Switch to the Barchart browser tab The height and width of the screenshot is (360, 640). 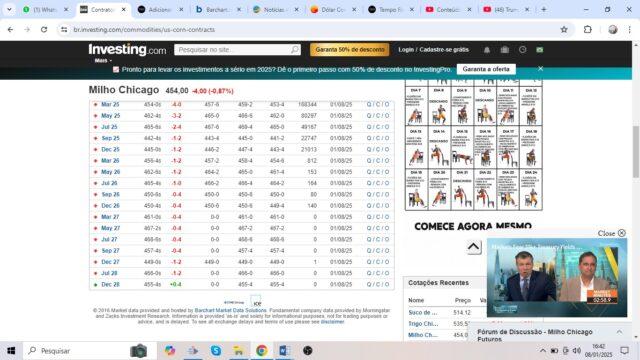click(218, 9)
